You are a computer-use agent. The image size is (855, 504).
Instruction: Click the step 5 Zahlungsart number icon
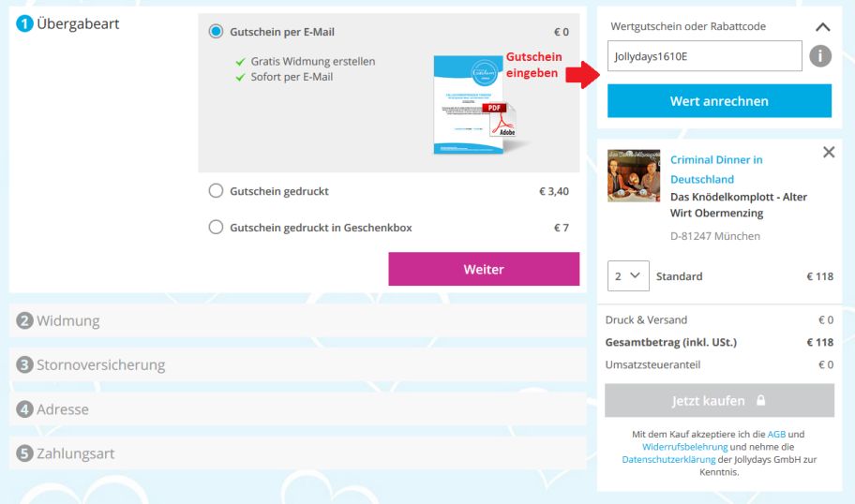click(x=24, y=452)
